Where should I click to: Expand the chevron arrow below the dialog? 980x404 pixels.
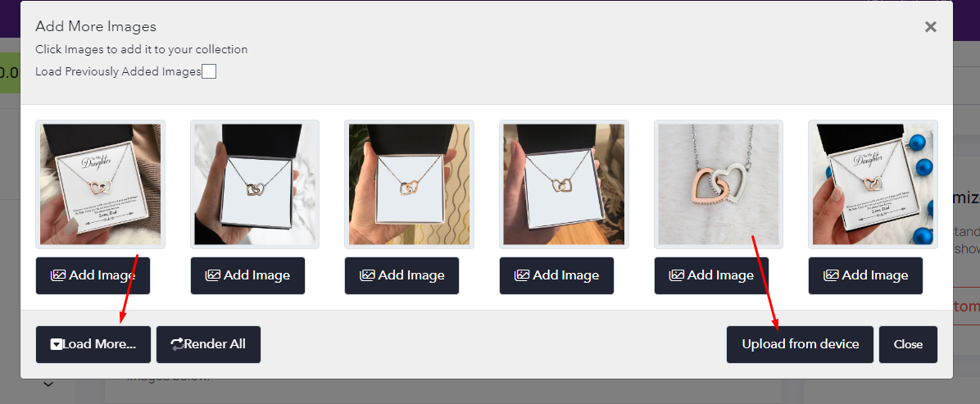48,384
